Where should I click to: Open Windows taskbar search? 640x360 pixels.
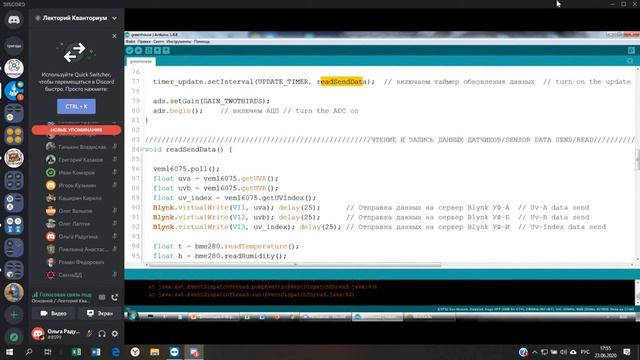click(x=29, y=352)
